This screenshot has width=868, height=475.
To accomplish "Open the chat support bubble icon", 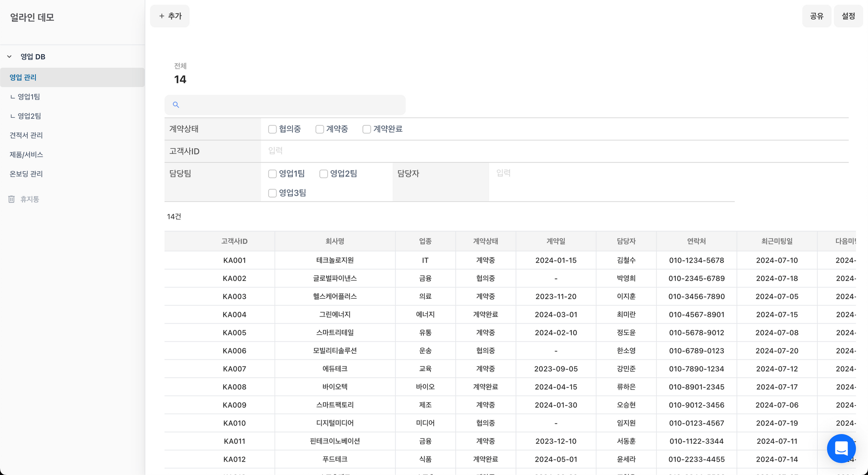I will [841, 448].
